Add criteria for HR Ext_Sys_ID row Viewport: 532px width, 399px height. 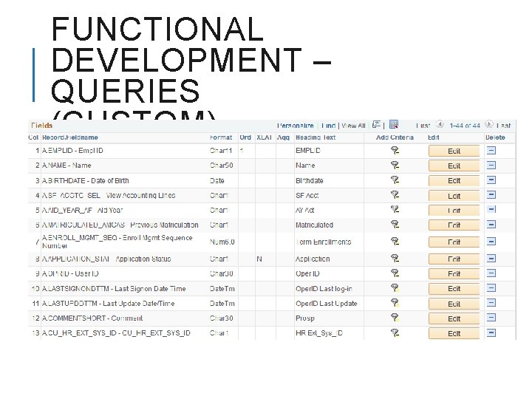395,332
